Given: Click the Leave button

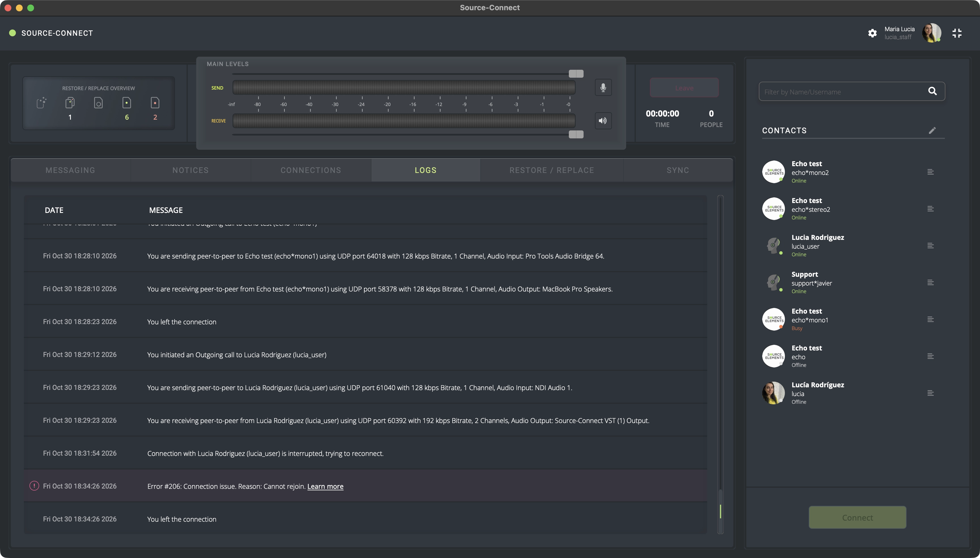Looking at the screenshot, I should [x=684, y=88].
